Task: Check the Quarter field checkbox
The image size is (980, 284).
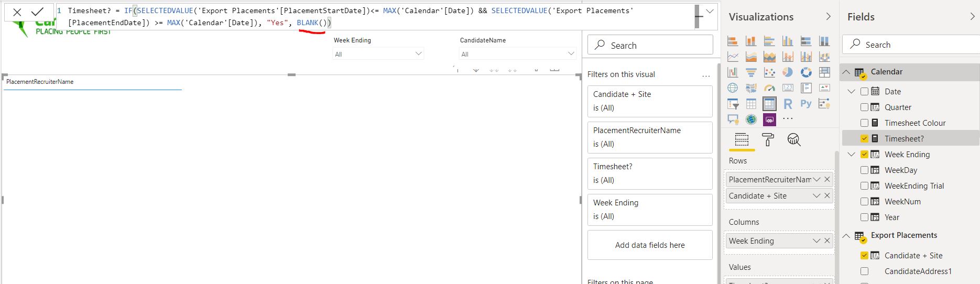Action: coord(864,107)
